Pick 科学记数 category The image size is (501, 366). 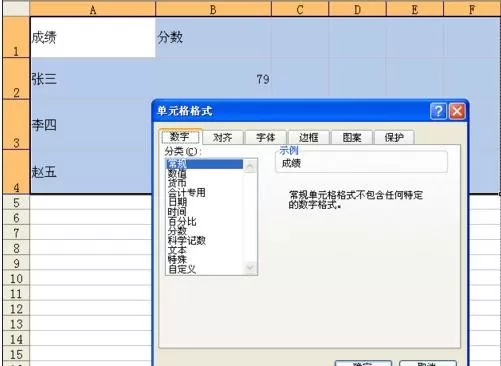pos(205,240)
